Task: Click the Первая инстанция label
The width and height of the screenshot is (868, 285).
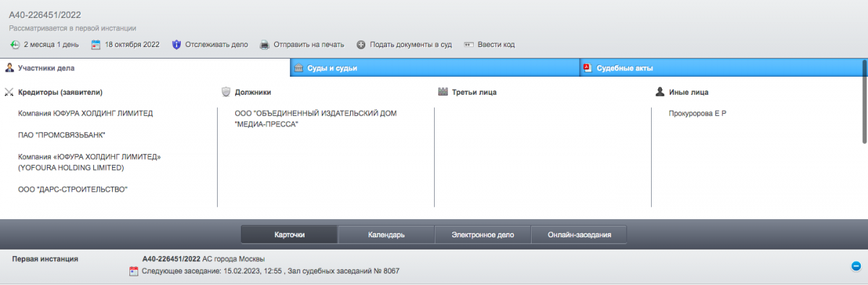Action: point(46,259)
